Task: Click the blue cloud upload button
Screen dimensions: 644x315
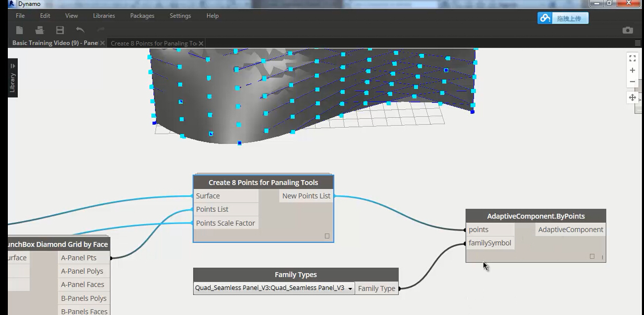Action: coord(563,18)
